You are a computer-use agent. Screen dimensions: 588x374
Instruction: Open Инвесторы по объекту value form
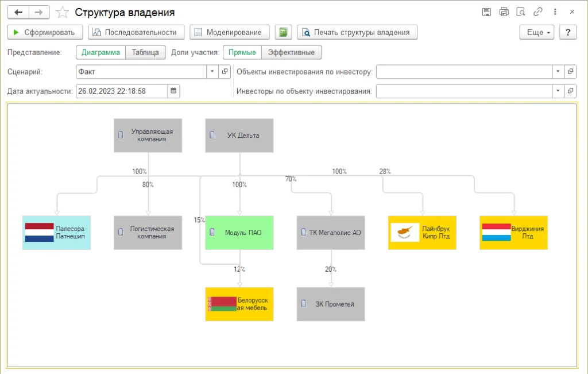[x=570, y=91]
